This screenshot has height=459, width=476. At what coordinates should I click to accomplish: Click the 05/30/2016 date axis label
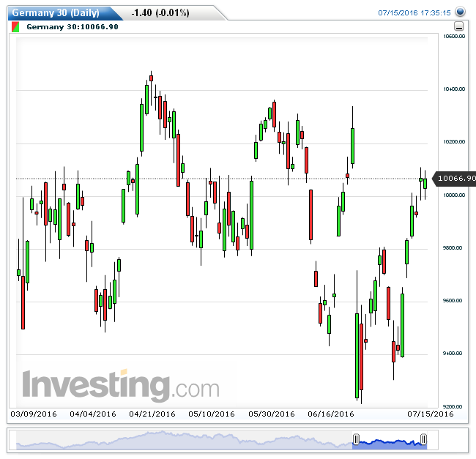coord(272,414)
